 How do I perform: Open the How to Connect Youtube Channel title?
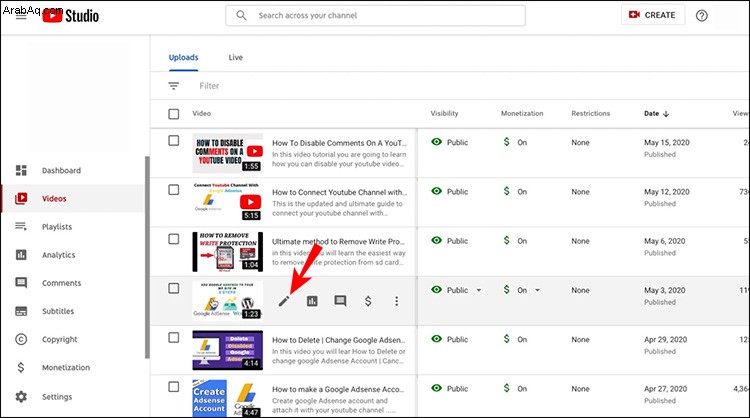tap(340, 192)
